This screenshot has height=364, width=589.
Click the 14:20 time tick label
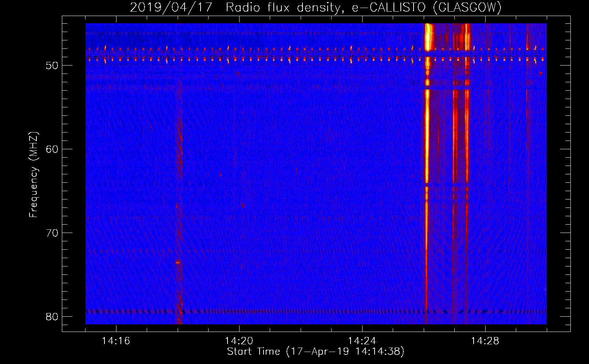(x=239, y=341)
